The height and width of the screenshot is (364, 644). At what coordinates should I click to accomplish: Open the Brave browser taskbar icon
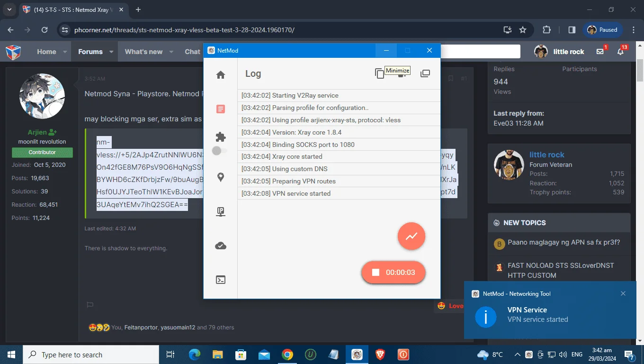pyautogui.click(x=380, y=355)
